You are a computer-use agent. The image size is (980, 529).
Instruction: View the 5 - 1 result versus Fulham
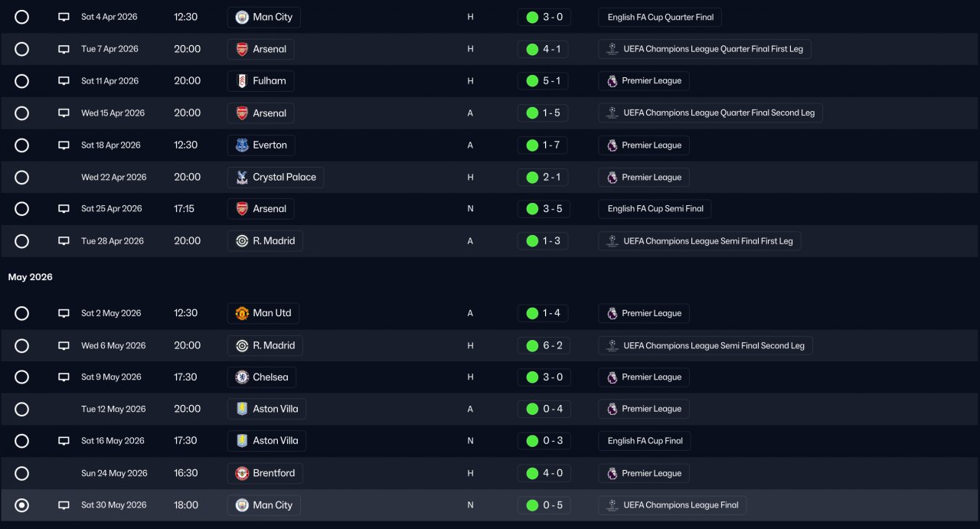(552, 81)
